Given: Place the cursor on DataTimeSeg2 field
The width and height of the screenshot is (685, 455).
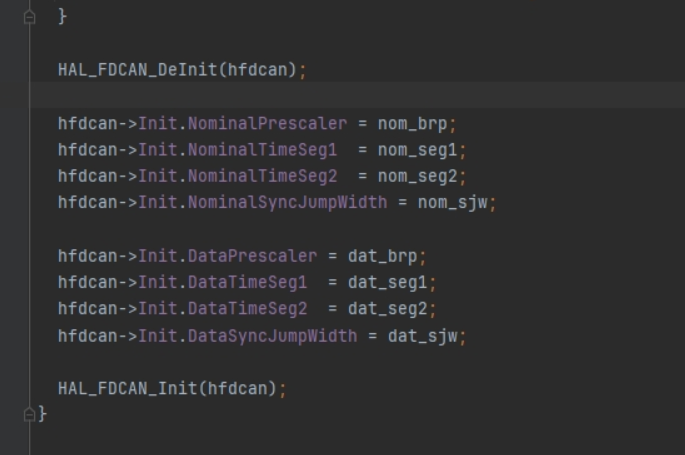Looking at the screenshot, I should 248,309.
